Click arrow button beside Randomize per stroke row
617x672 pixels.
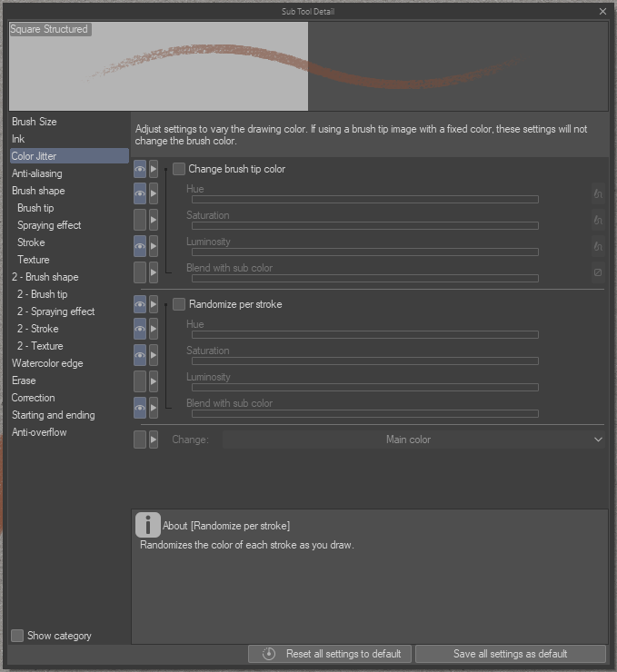tap(154, 304)
